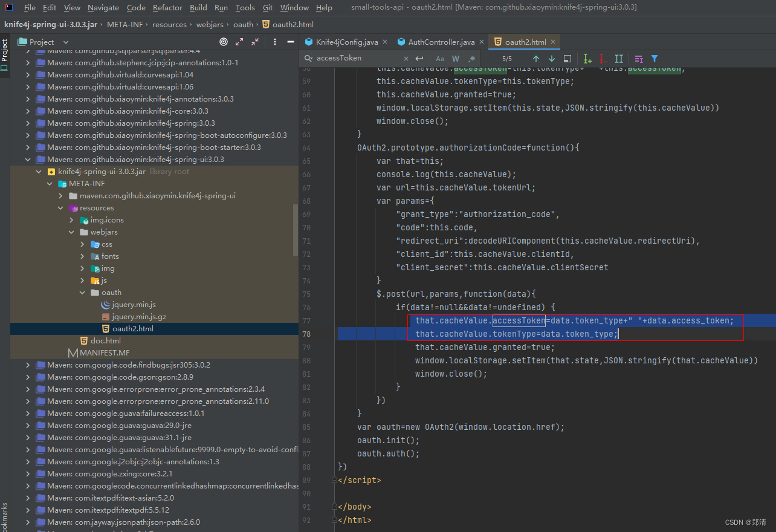Click the new line icon in search bar
This screenshot has height=532, width=776.
pos(419,59)
